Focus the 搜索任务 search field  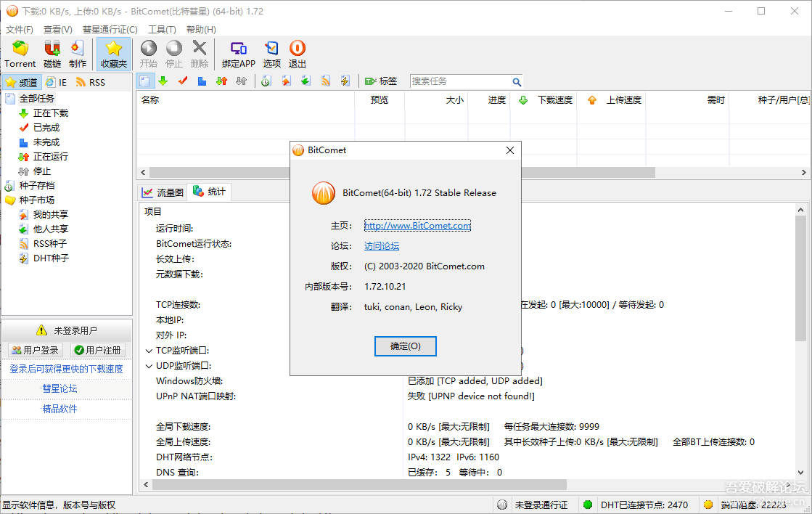[x=460, y=81]
